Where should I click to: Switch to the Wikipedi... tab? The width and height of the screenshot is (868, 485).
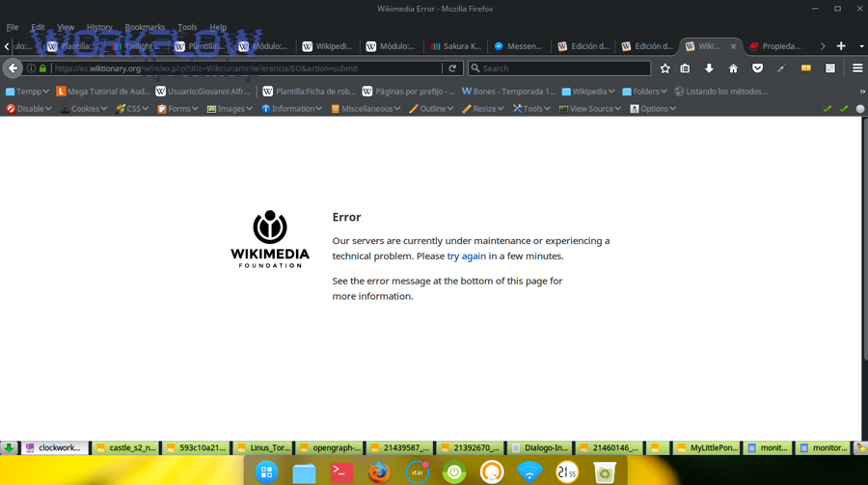[328, 46]
